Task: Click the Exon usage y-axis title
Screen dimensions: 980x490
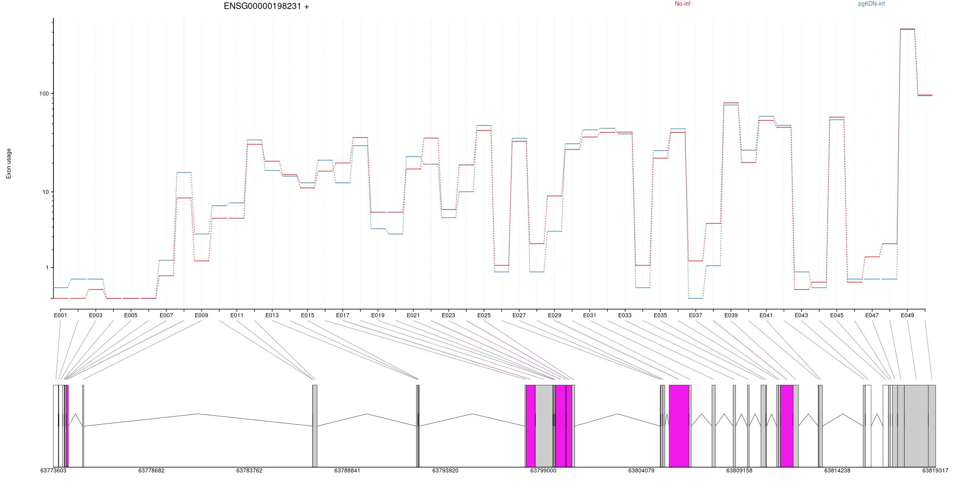Action: [x=9, y=163]
